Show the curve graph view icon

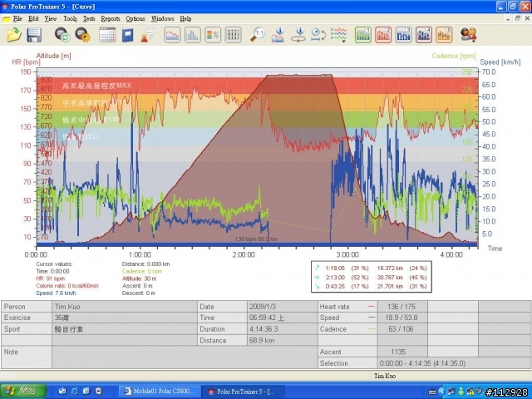coord(172,35)
